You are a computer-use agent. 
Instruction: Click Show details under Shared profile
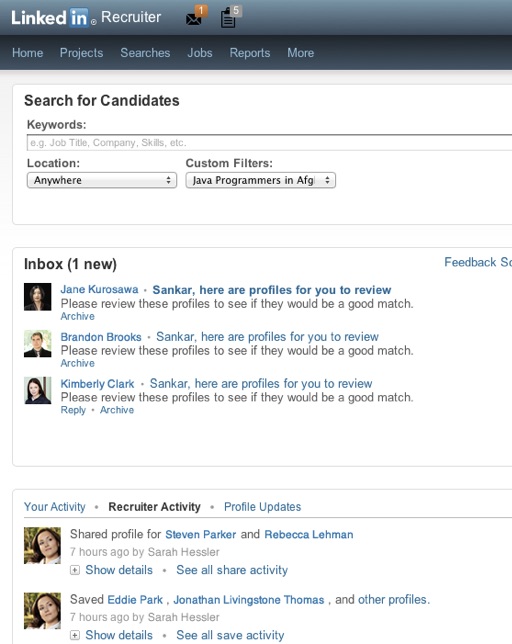coord(119,570)
